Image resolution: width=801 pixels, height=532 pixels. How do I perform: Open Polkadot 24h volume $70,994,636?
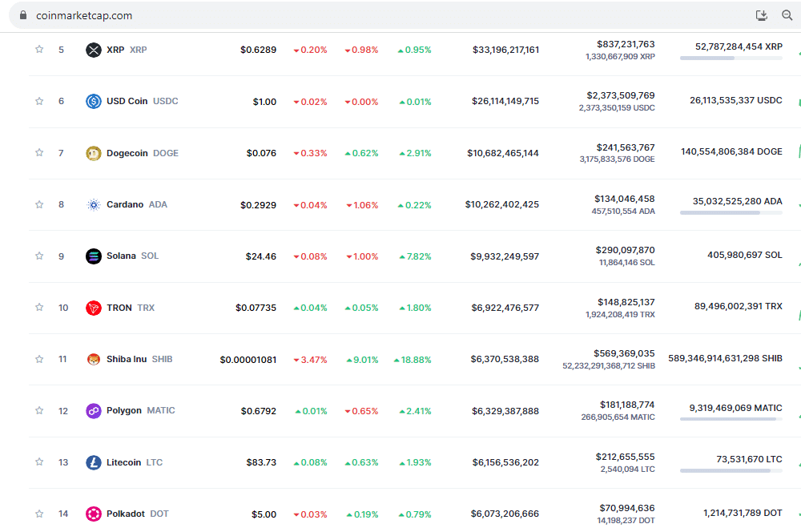pyautogui.click(x=627, y=509)
